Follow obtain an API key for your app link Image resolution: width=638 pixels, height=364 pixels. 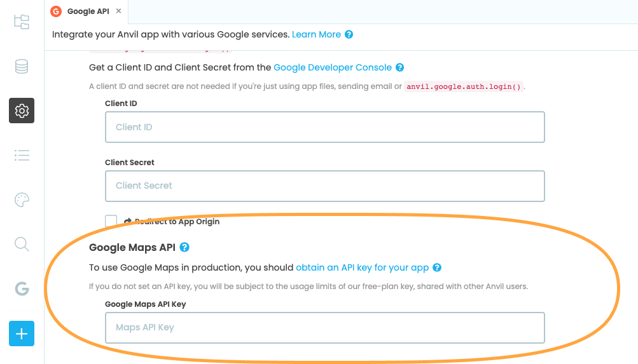point(362,267)
